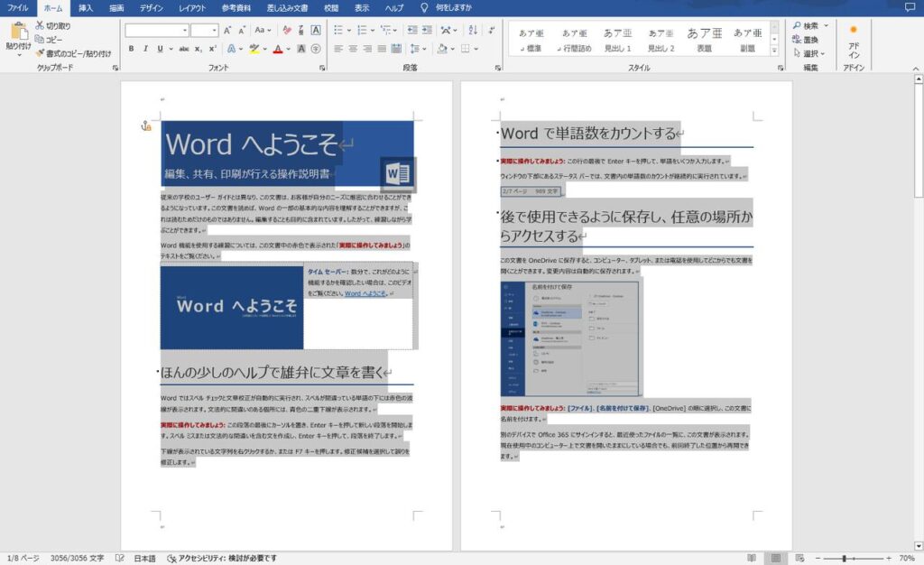924x565 pixels.
Task: Expand the styles gallery more arrow
Action: coord(774,51)
